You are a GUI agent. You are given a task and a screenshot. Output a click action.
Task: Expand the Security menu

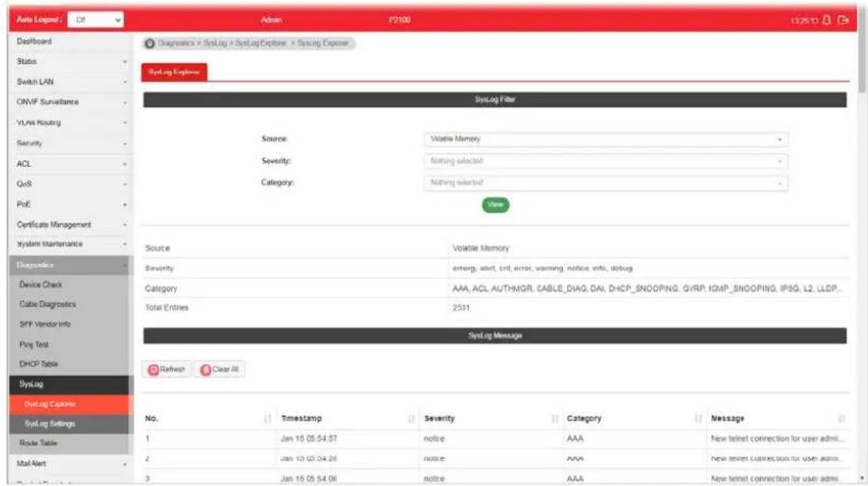pyautogui.click(x=71, y=143)
